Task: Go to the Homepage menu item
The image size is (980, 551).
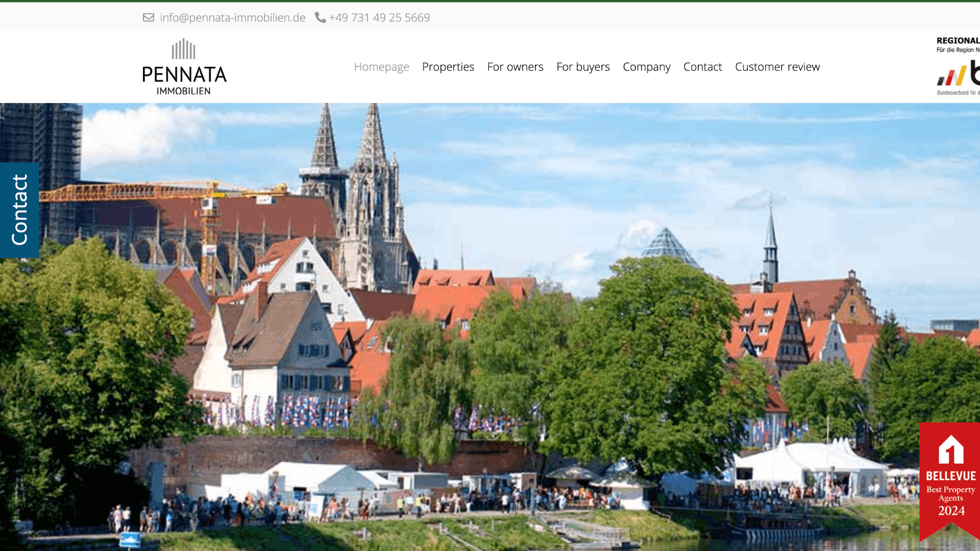Action: [x=381, y=67]
